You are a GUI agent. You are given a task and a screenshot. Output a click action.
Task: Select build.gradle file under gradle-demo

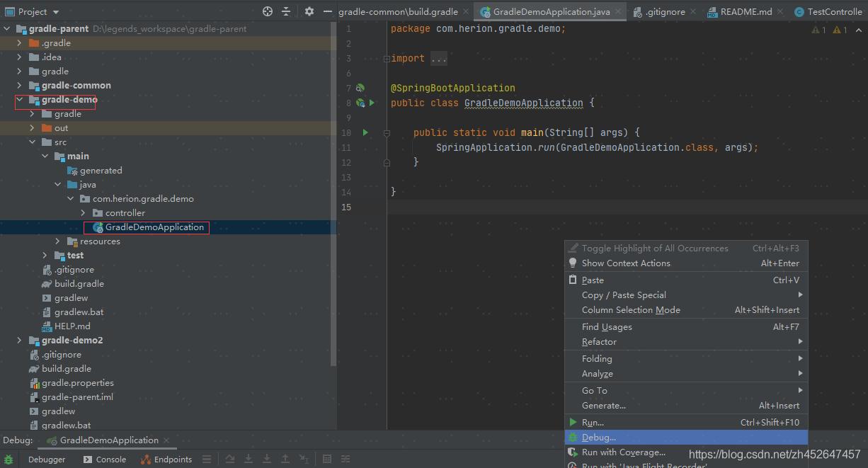tap(79, 284)
